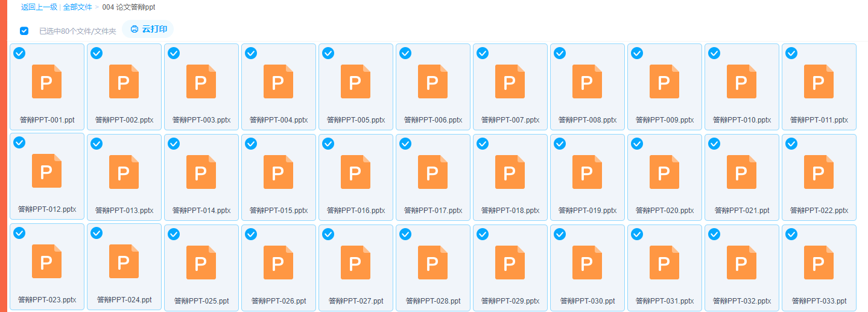Deselect the checkmark on 答辩PPT-003.pptx
The width and height of the screenshot is (868, 312).
pos(174,53)
